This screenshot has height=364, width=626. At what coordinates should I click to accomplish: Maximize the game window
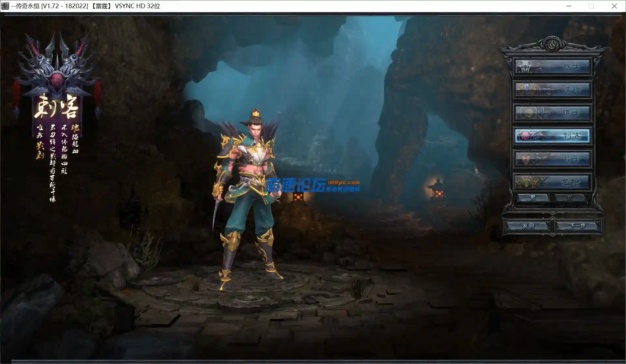[591, 6]
